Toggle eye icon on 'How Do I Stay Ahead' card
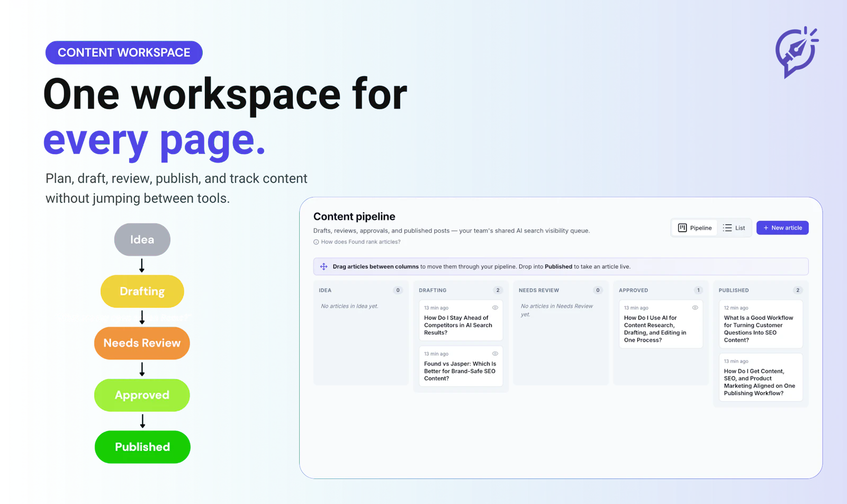Viewport: 847px width, 504px height. click(495, 308)
